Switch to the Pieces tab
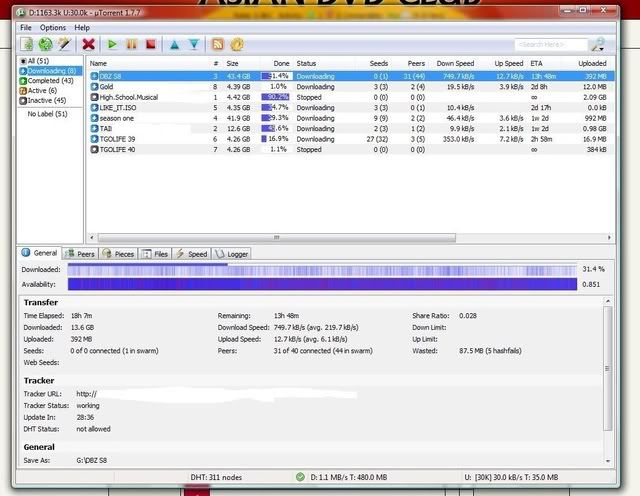The image size is (640, 496). [x=118, y=254]
